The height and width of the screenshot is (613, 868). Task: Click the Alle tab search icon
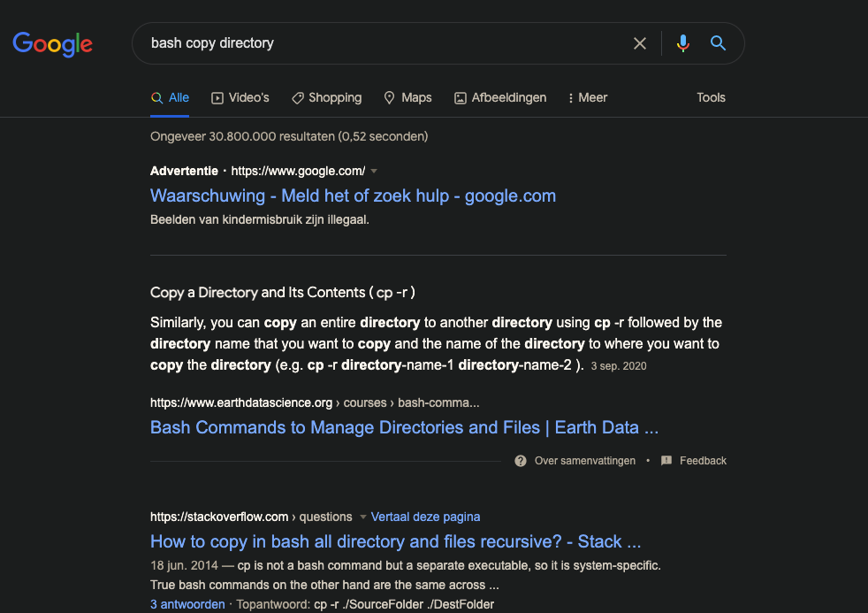156,98
